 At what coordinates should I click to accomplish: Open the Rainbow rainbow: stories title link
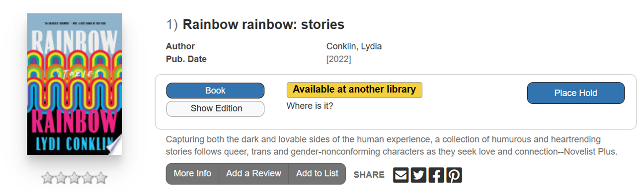pos(263,24)
